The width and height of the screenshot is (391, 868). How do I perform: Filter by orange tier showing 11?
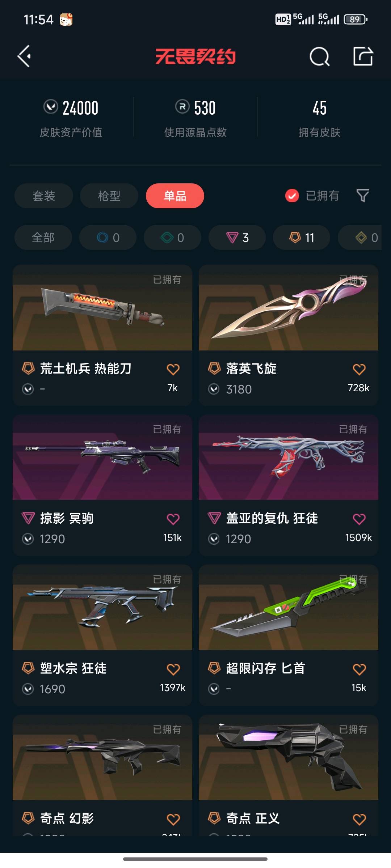pyautogui.click(x=302, y=238)
